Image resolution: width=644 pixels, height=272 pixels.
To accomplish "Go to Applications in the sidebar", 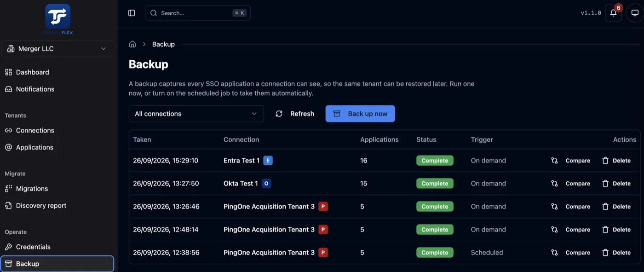I will pyautogui.click(x=57, y=147).
